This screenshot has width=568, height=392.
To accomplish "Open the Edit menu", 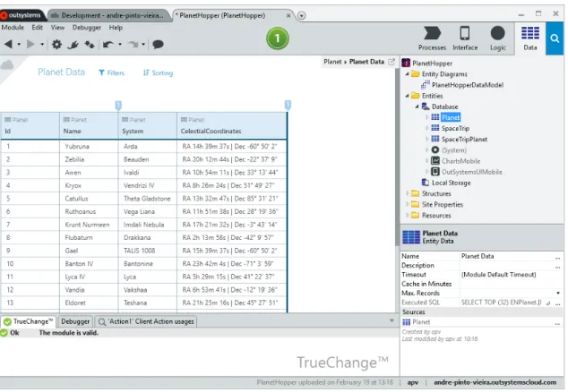I will pos(37,28).
